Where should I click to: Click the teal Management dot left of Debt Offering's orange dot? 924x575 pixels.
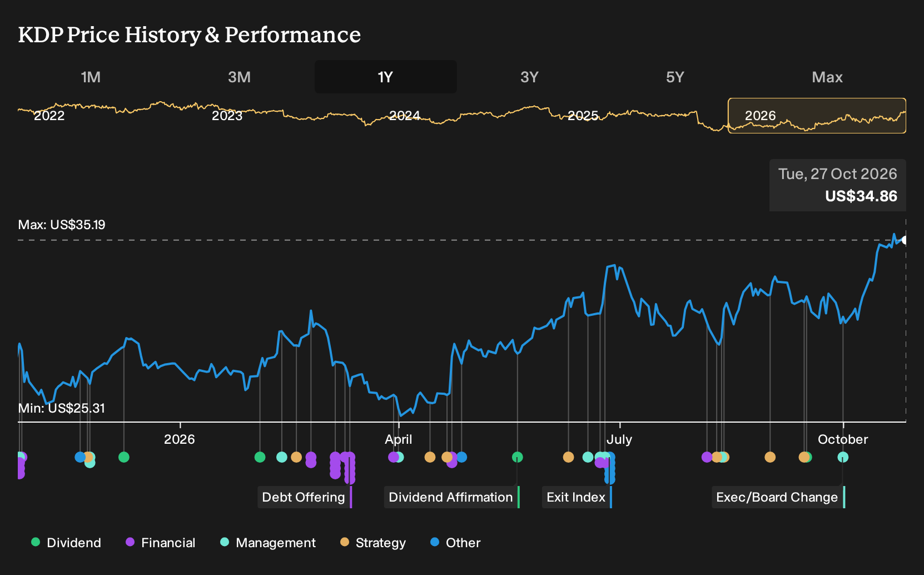282,457
